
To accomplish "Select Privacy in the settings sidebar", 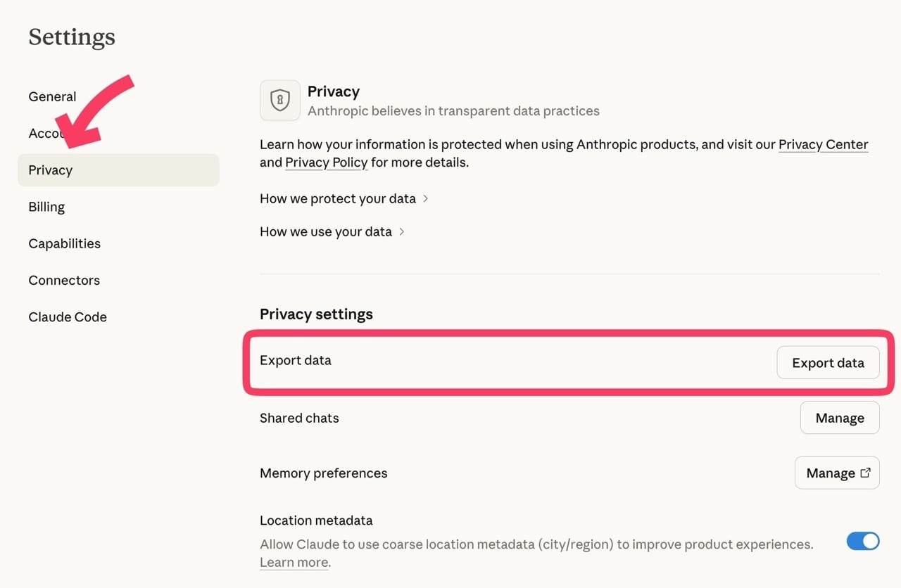I will (x=51, y=170).
